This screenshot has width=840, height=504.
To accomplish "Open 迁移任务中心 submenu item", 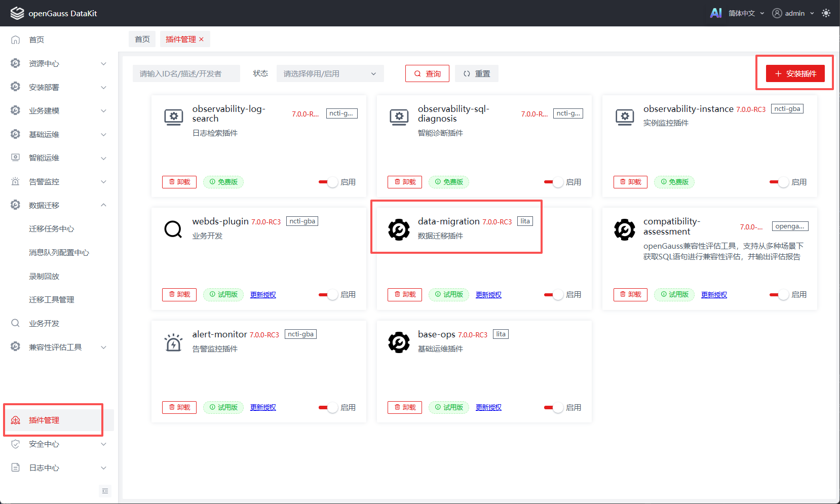I will (52, 229).
